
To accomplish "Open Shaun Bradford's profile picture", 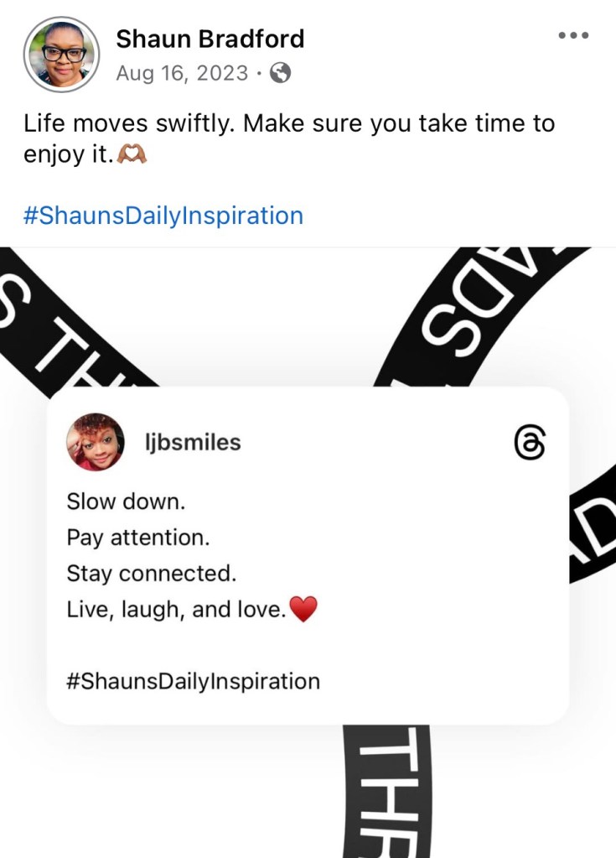I will [61, 55].
